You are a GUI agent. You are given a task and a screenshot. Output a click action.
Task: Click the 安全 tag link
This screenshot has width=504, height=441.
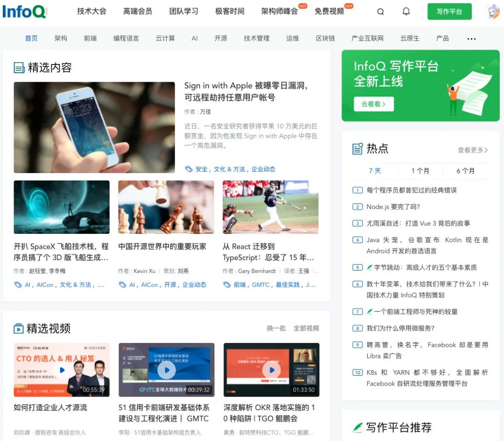(x=202, y=169)
